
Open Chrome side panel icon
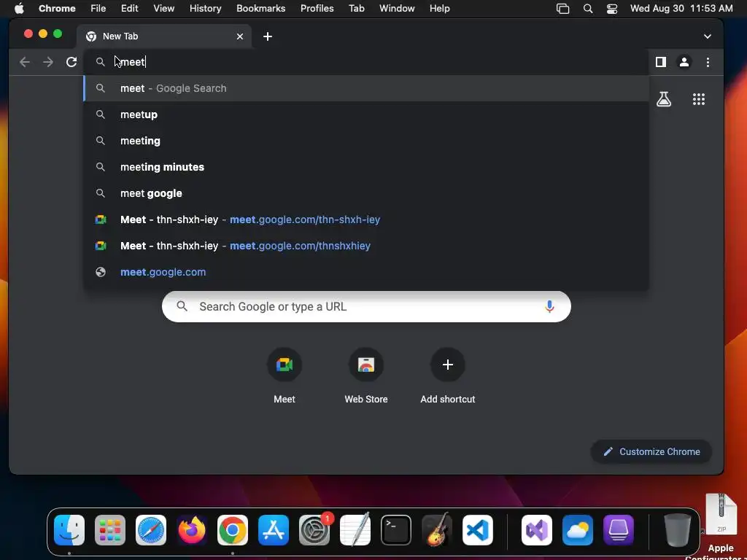click(x=661, y=62)
